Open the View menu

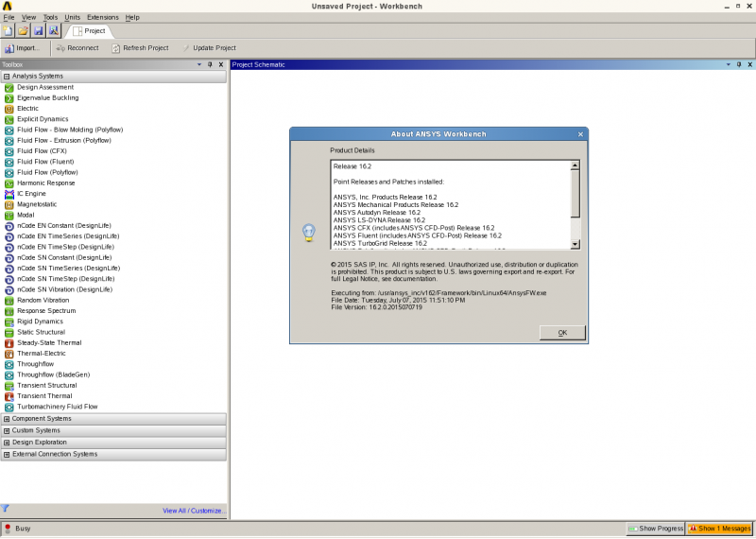coord(28,17)
